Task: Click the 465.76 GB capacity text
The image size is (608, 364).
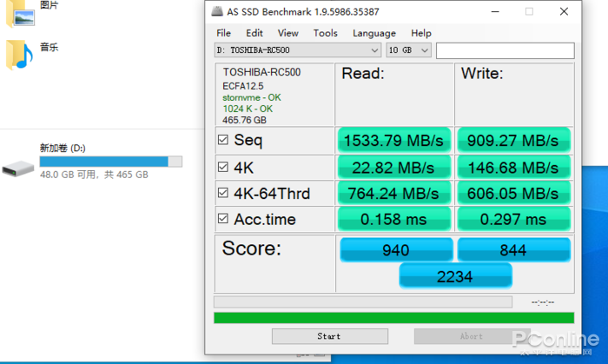Action: coord(244,120)
